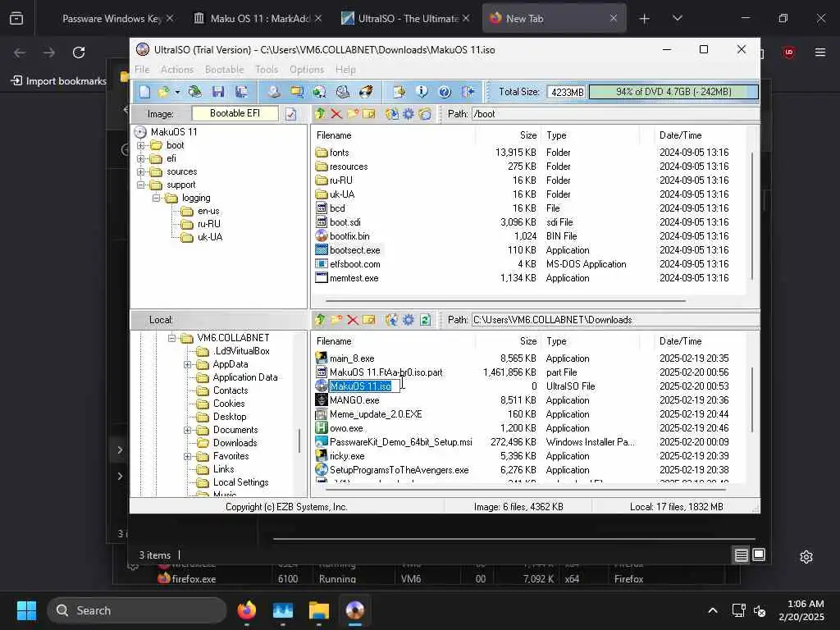Open the Bootable menu

pyautogui.click(x=224, y=70)
